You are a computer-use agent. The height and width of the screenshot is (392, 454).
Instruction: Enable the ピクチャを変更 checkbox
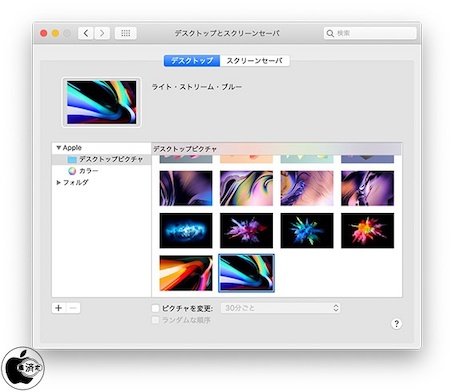[155, 308]
